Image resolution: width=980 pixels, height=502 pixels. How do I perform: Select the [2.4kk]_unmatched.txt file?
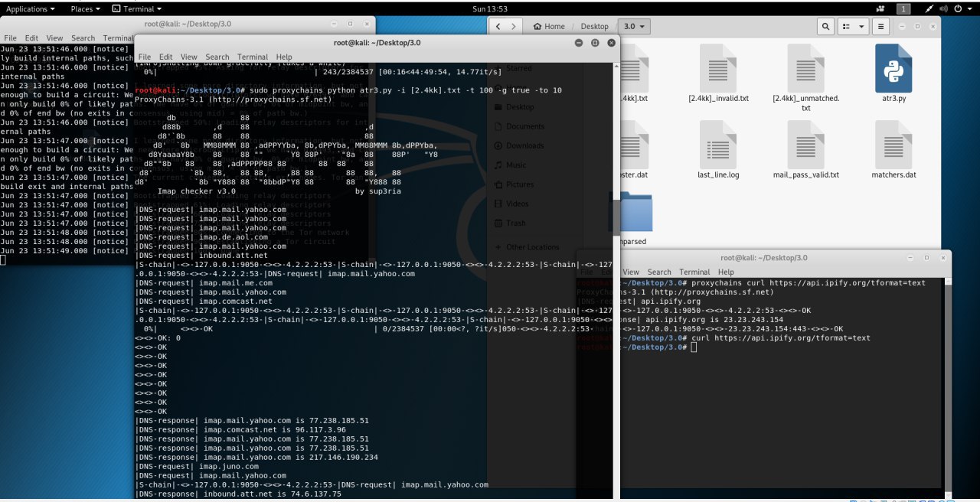pos(806,78)
